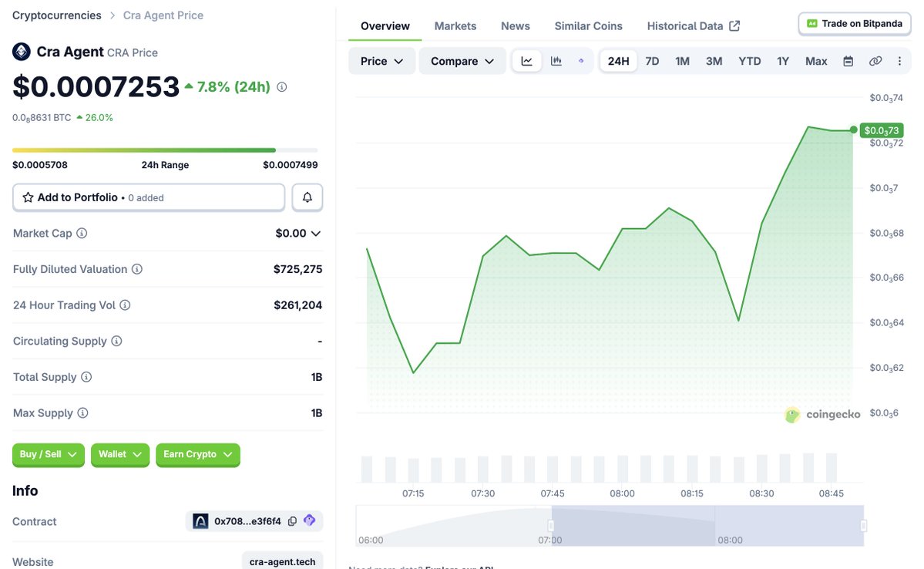
Task: Select the Max time range
Action: (x=816, y=61)
